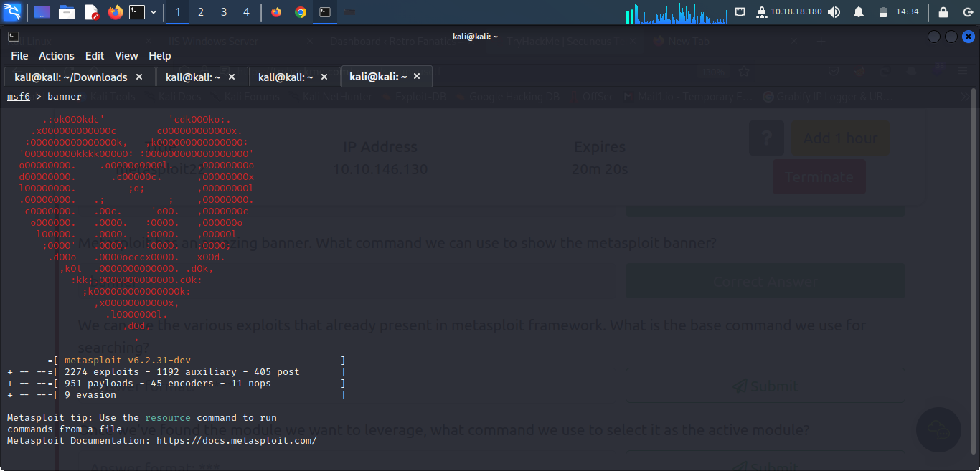The width and height of the screenshot is (980, 471).
Task: Launch terminal emulator from panel launcher
Action: pyautogui.click(x=137, y=12)
